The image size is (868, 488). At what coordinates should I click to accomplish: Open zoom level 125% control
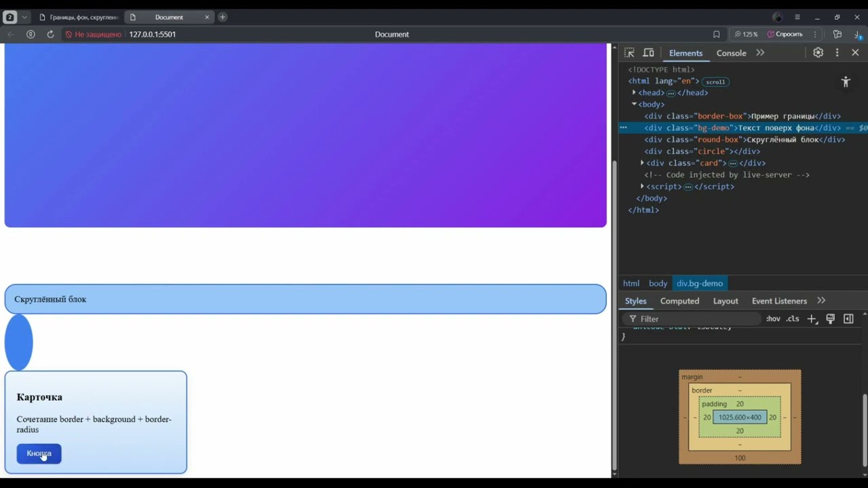pyautogui.click(x=746, y=34)
